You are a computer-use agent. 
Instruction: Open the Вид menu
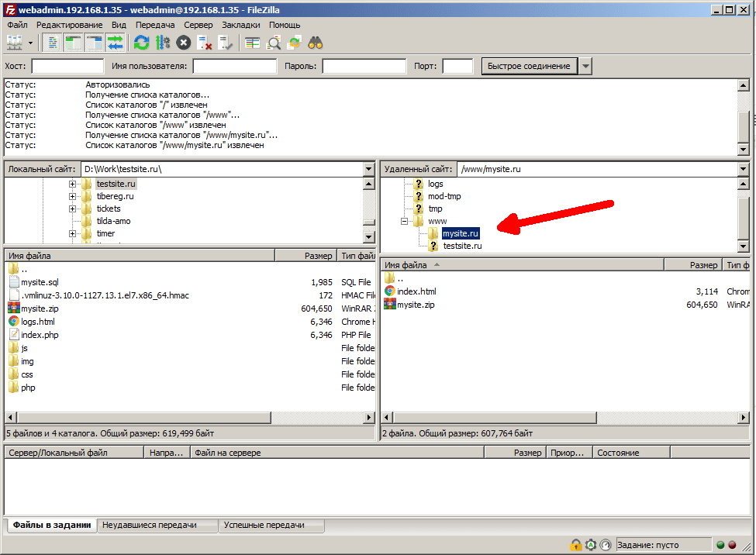click(x=119, y=25)
